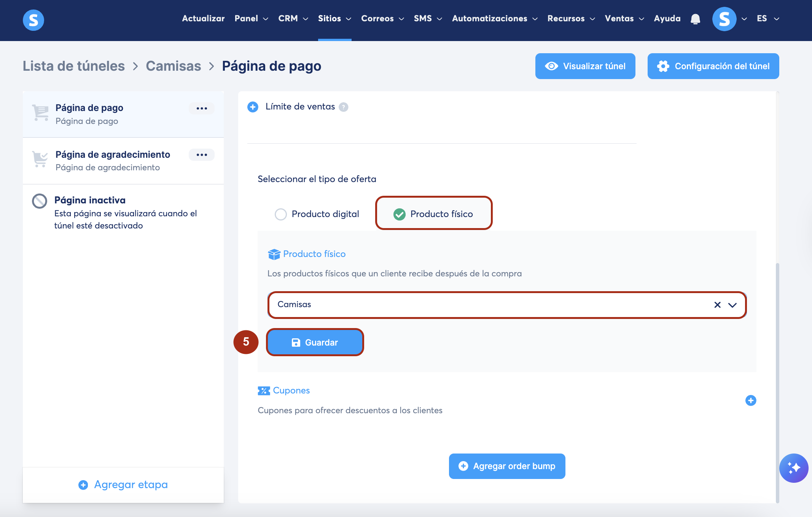Click the Guardar button

pos(315,343)
